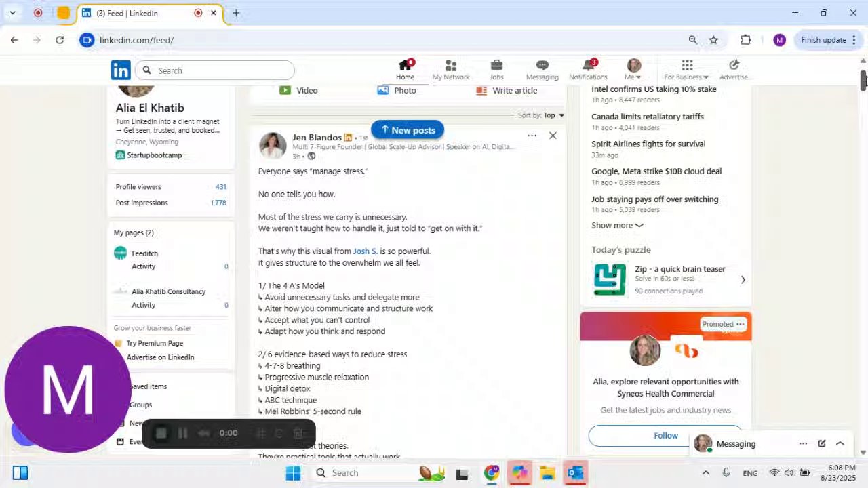This screenshot has width=868, height=488.
Task: Open Windows Start menu
Action: 293,472
